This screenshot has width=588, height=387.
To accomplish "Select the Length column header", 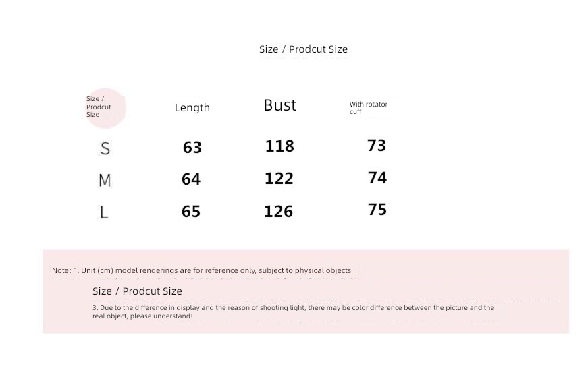I will (192, 107).
